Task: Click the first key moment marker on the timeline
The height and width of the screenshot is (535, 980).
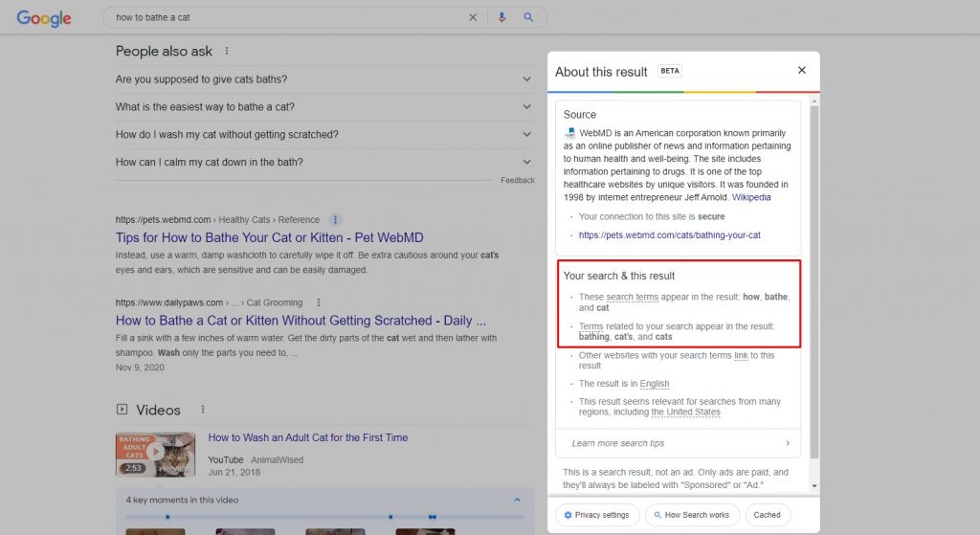Action: tap(167, 517)
